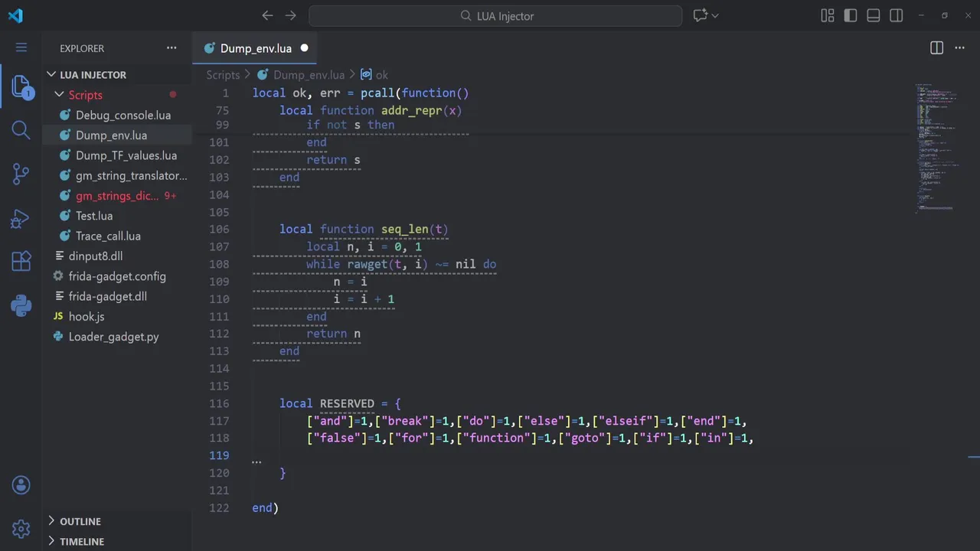Open the hamburger application menu
Viewport: 980px width, 551px height.
[21, 47]
